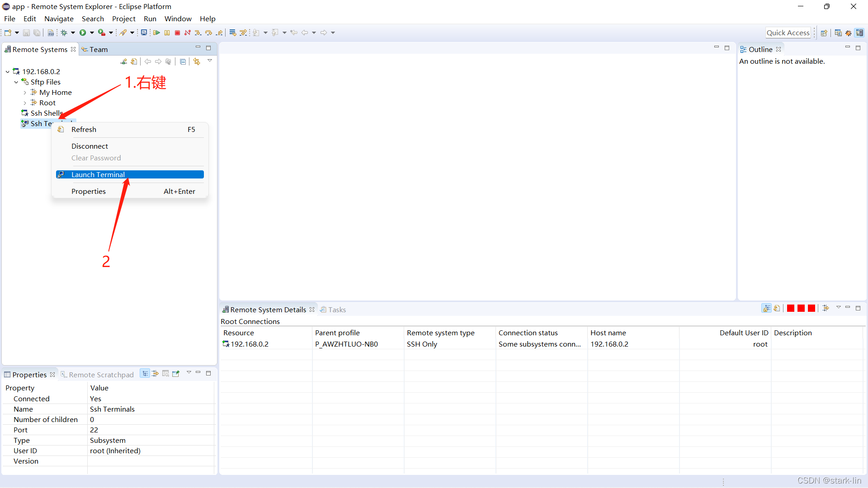Switch to the C/C++ perspective
The width and height of the screenshot is (868, 488).
point(838,33)
